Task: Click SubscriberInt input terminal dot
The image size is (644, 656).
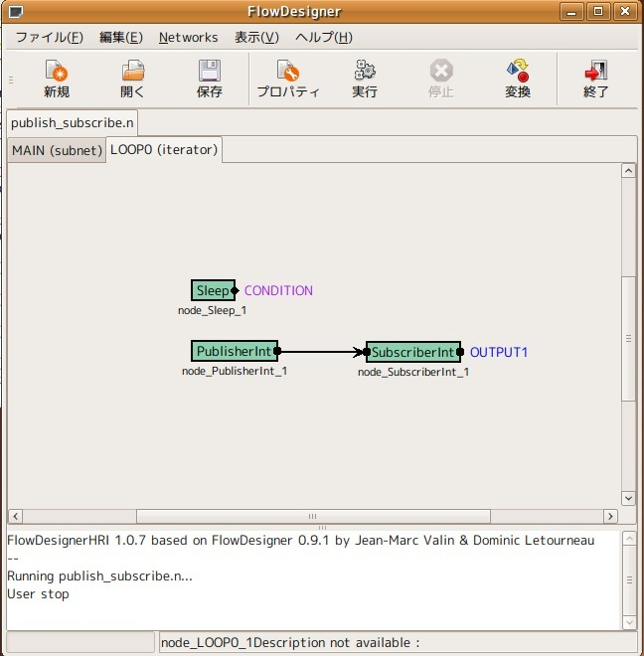Action: tap(367, 352)
